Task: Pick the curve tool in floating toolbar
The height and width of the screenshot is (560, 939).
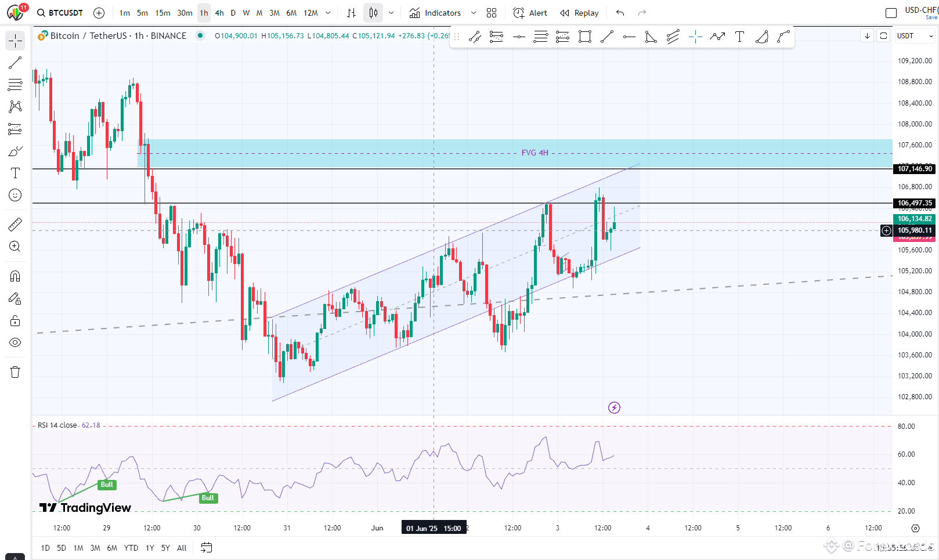Action: [x=783, y=37]
